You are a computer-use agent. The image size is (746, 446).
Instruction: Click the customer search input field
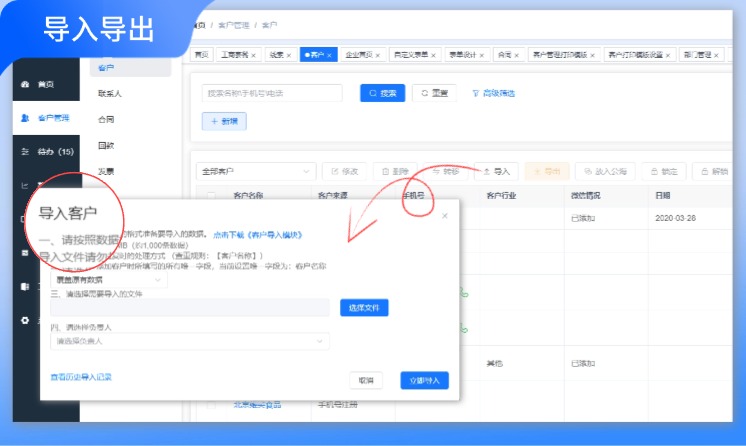pos(275,93)
